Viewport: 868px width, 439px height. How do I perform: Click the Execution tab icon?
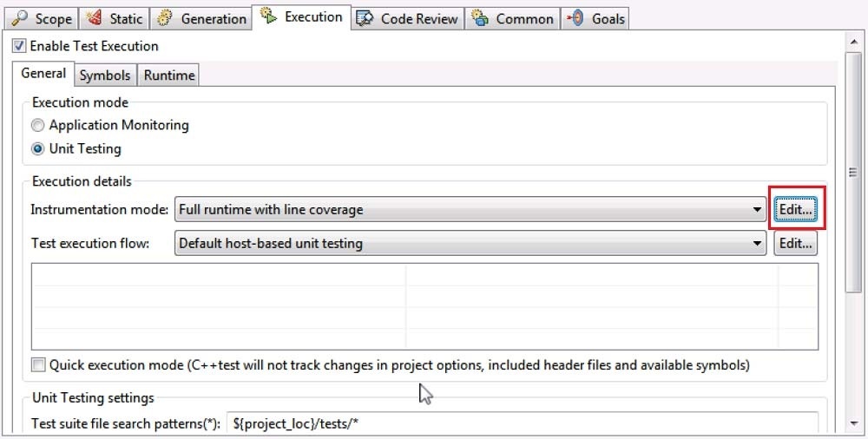tap(268, 16)
